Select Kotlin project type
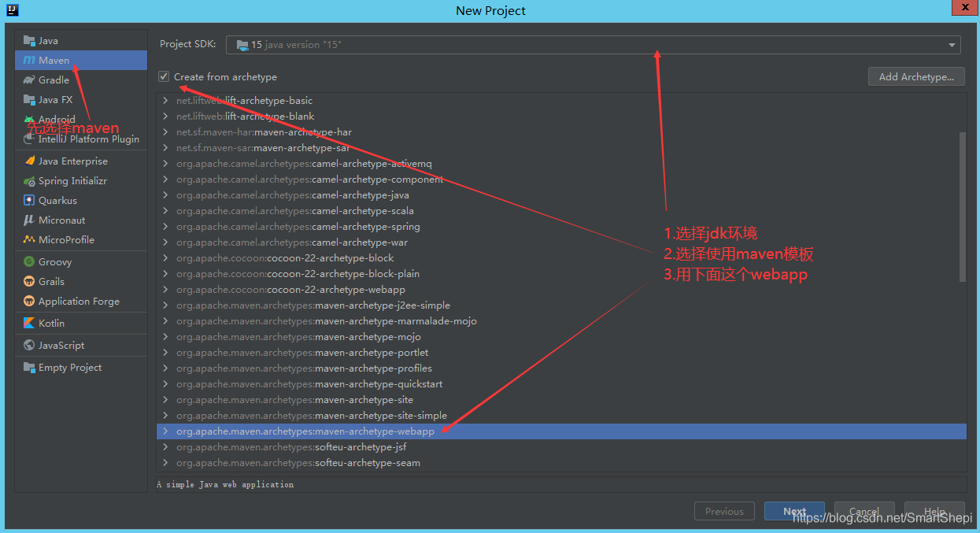Image resolution: width=980 pixels, height=533 pixels. click(81, 323)
